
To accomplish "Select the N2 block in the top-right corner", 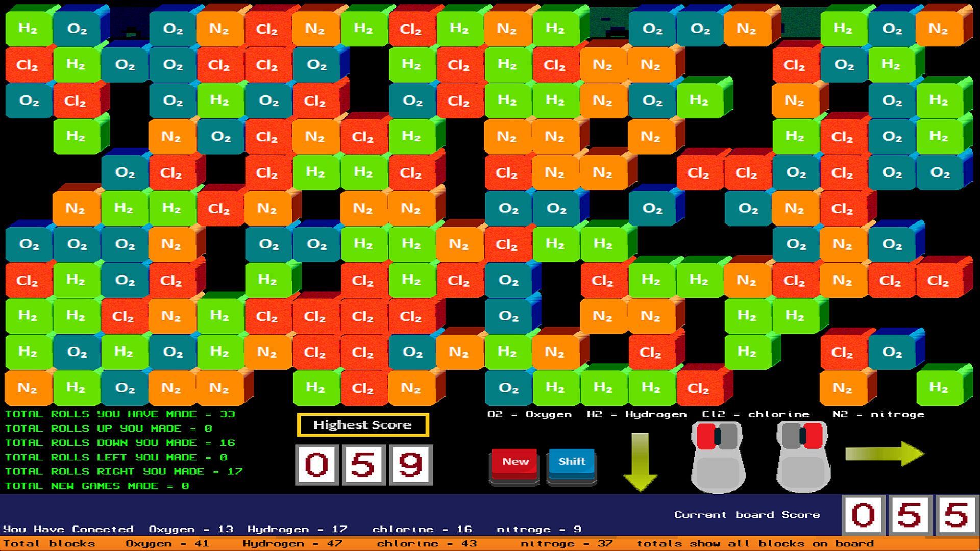I will coord(938,29).
